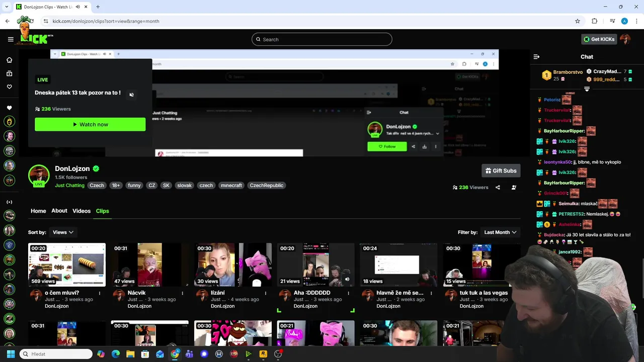
Task: Click clip title 'tuk tuk a las vegas'
Action: click(x=484, y=293)
